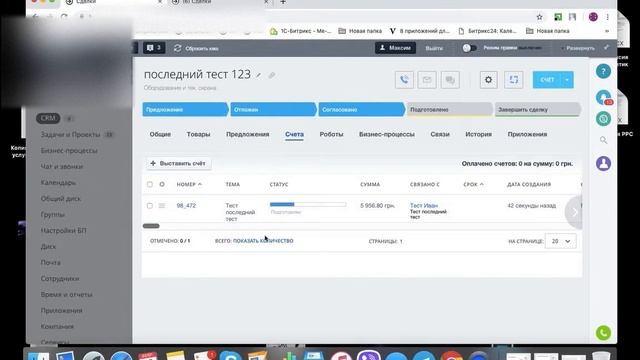The width and height of the screenshot is (640, 360).
Task: Click the green phone call button at bottom right
Action: 603,333
